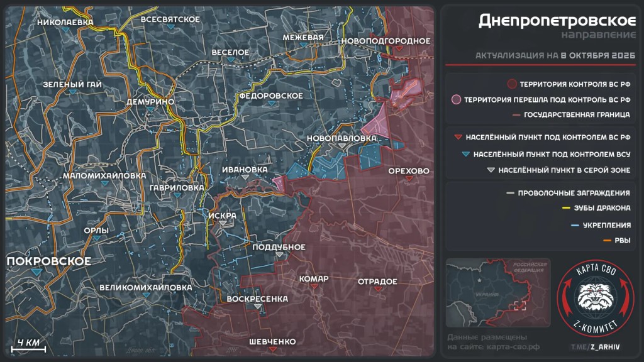The width and height of the screenshot is (644, 362).
Task: Click the line icon beside "Государственная граница"
Action: 516,115
